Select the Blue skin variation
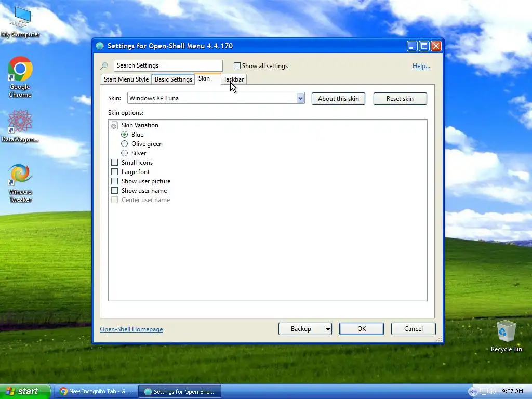The image size is (532, 399). (125, 135)
